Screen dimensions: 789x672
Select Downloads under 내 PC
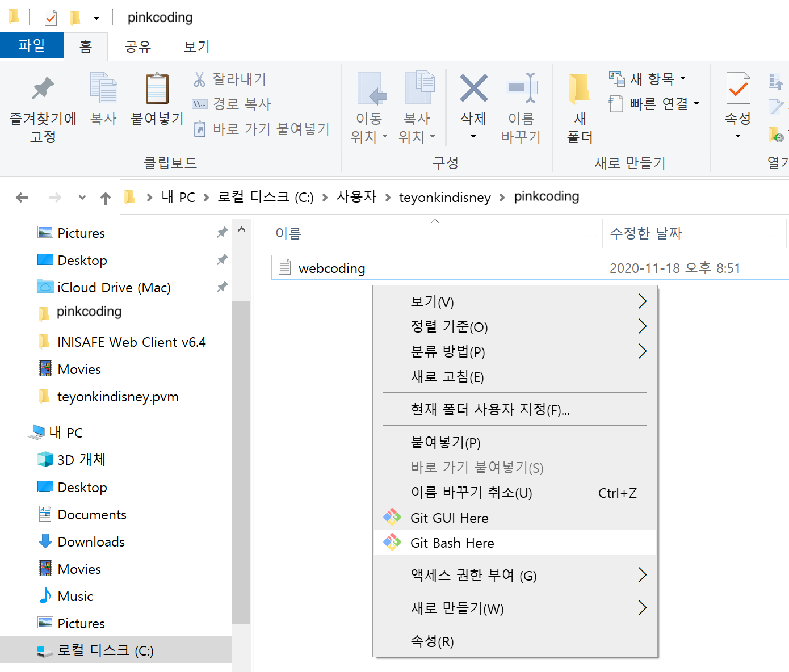91,542
